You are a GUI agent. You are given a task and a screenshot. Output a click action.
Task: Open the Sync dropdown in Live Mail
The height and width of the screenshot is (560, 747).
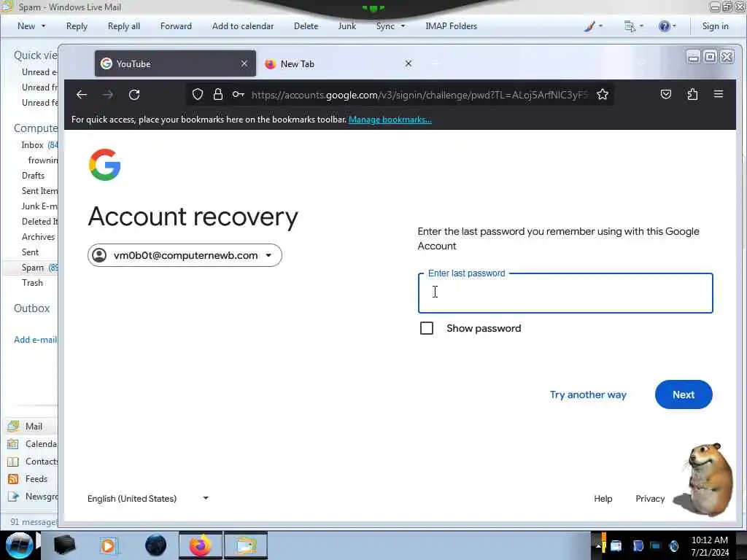pyautogui.click(x=390, y=26)
